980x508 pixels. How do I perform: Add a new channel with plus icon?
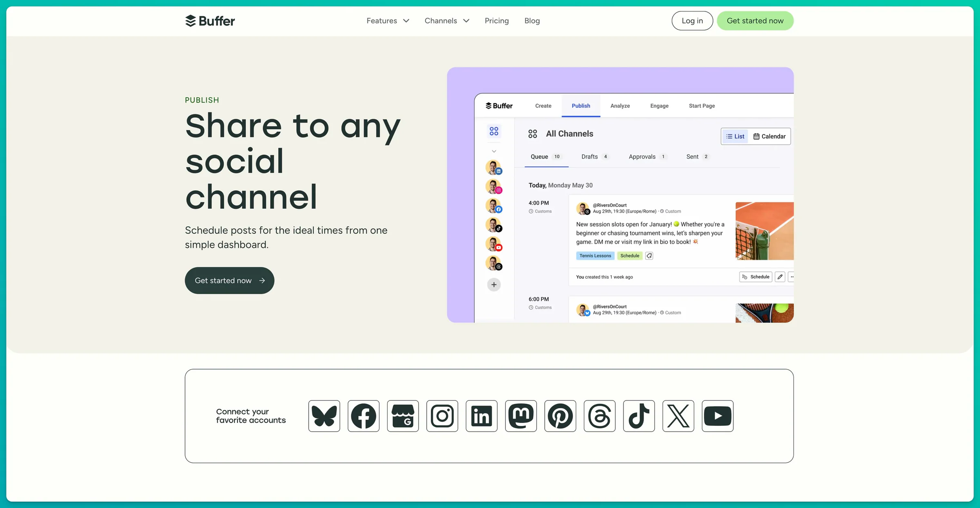point(494,284)
